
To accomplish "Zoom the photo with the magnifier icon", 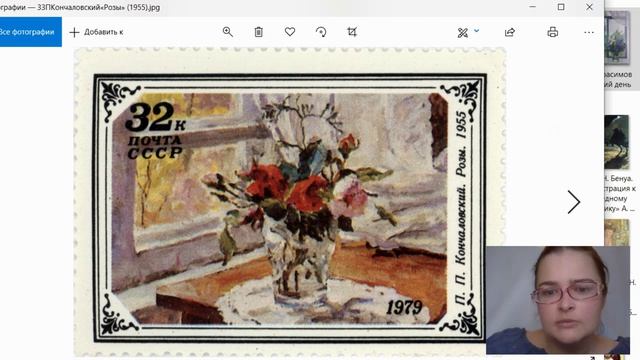I will [228, 32].
